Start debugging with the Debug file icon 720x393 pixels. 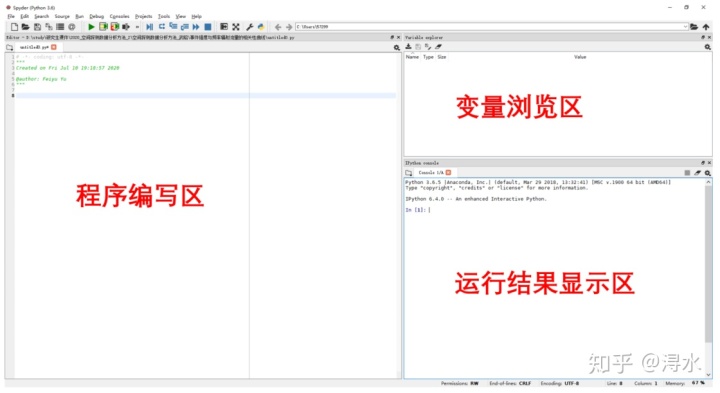(x=150, y=27)
